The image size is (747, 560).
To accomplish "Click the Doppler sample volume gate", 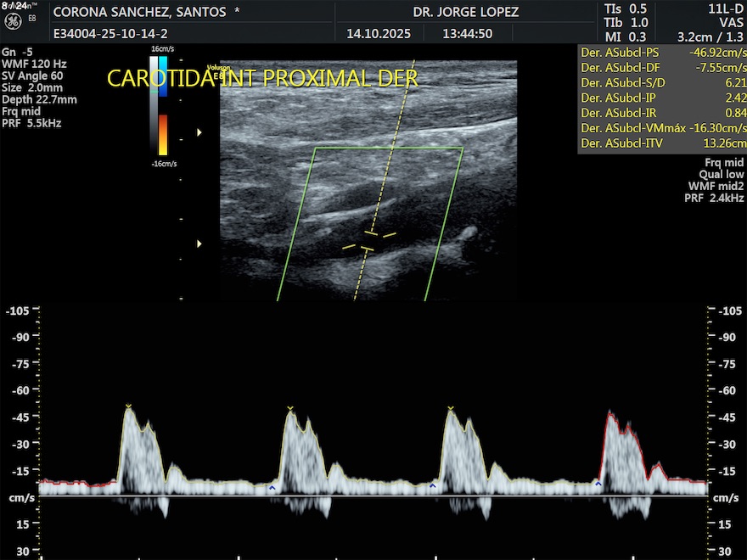I will click(369, 240).
